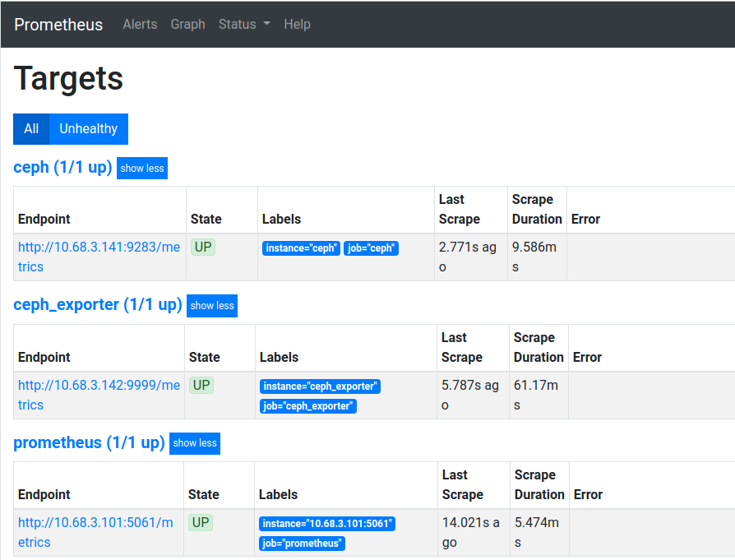Select the 61.17ms scrape duration value
Image resolution: width=735 pixels, height=560 pixels.
pyautogui.click(x=536, y=395)
